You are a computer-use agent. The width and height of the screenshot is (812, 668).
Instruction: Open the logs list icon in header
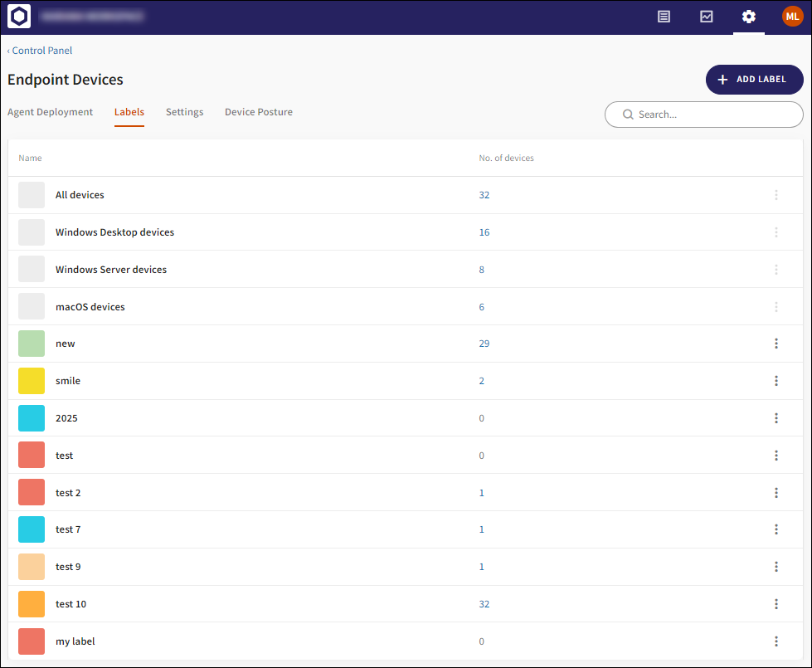coord(664,17)
